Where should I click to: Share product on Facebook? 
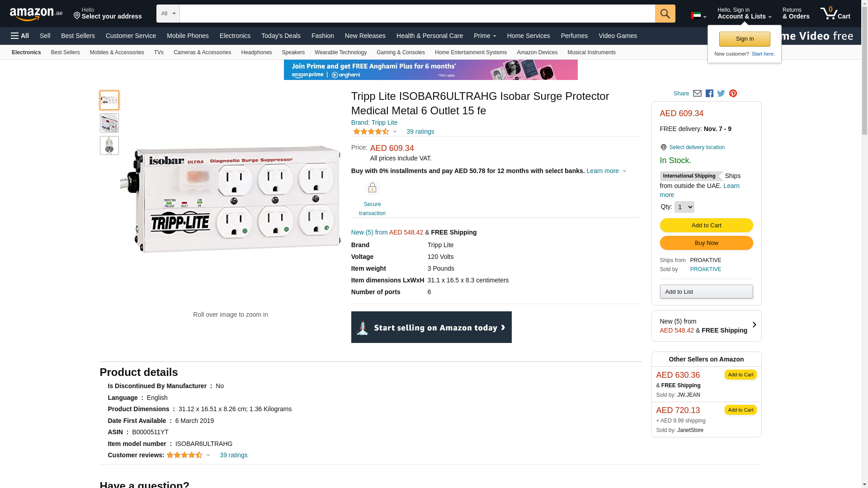709,94
